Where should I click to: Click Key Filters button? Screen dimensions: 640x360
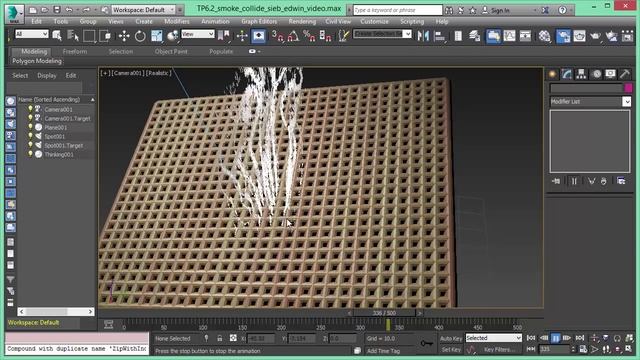coord(500,349)
